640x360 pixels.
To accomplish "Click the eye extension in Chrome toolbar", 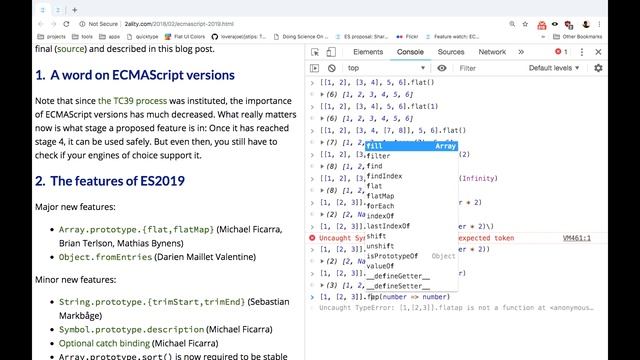I will (x=555, y=24).
